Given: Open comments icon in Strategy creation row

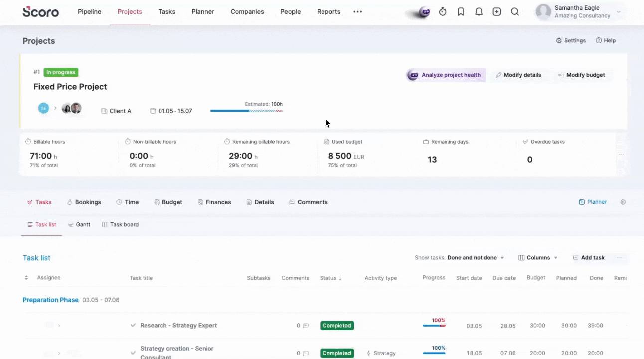Looking at the screenshot, I should (x=306, y=353).
